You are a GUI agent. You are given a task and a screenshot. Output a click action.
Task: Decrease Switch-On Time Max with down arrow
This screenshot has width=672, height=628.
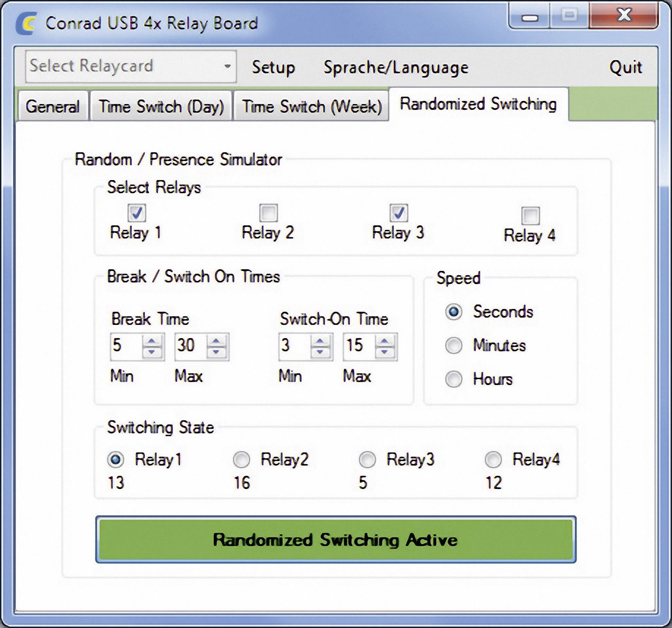(x=385, y=352)
